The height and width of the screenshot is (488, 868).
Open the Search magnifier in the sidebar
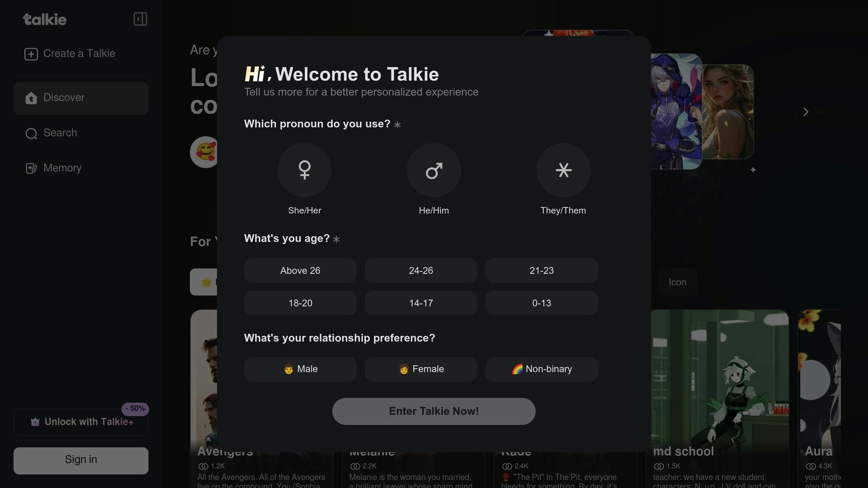pyautogui.click(x=31, y=133)
